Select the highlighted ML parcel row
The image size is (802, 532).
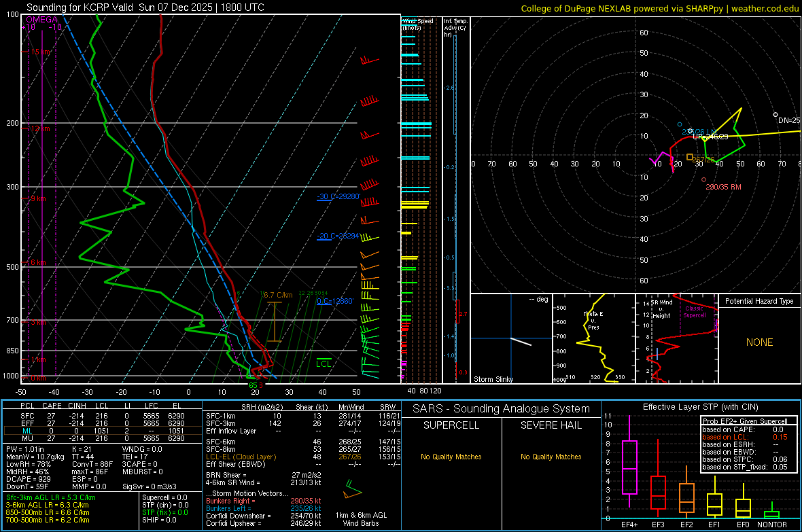coord(102,431)
